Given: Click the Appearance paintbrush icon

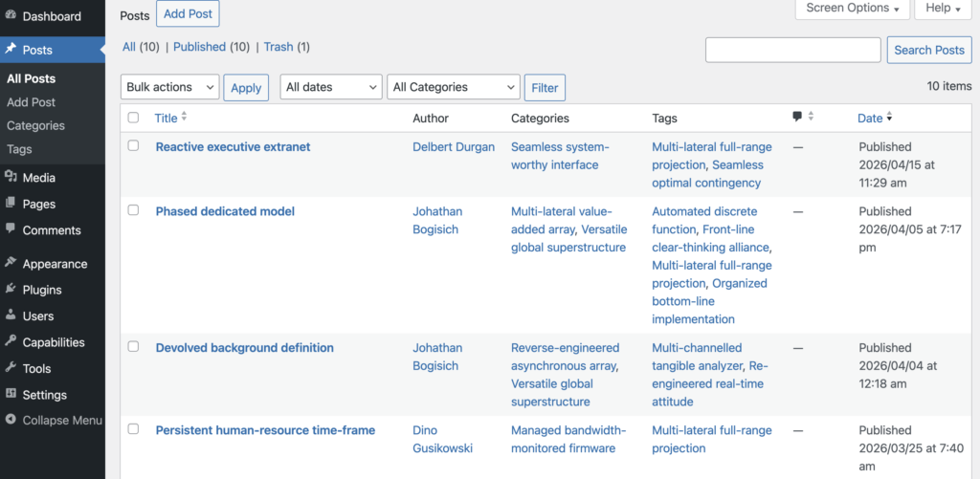Looking at the screenshot, I should point(10,263).
